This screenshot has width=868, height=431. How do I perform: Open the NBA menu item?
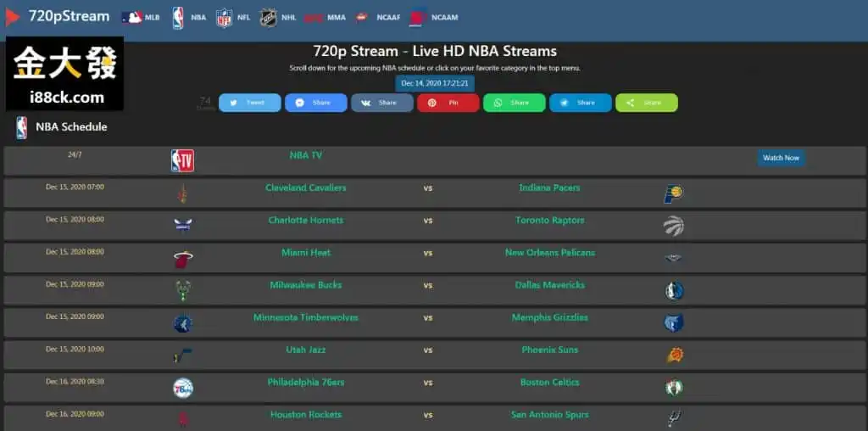(198, 18)
